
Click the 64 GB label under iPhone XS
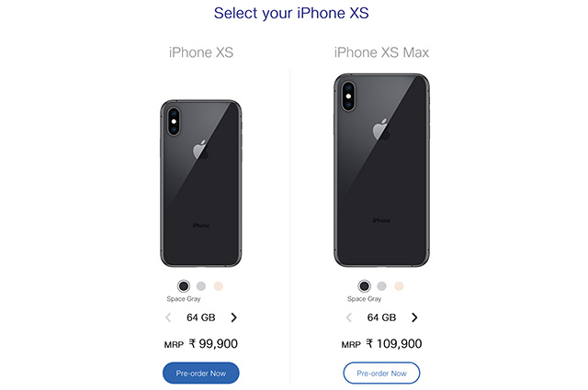click(201, 318)
